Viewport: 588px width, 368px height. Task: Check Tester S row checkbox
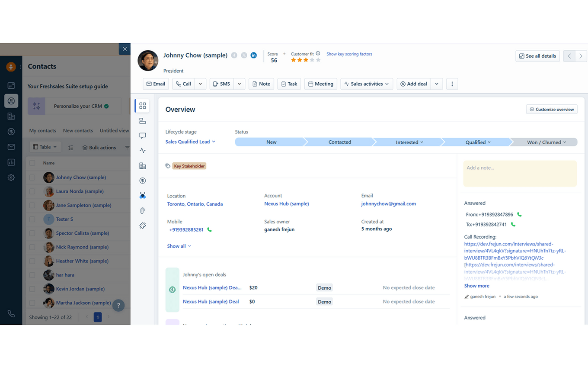32,219
